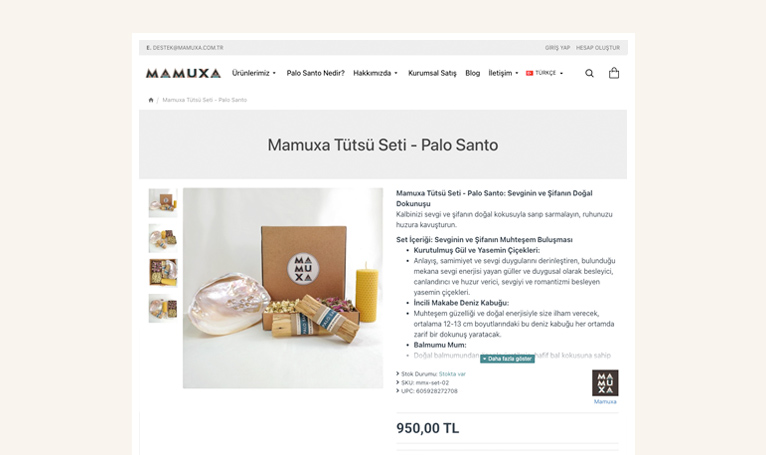766x455 pixels.
Task: Click the HESAP OLUŞTUR link
Action: coord(597,48)
